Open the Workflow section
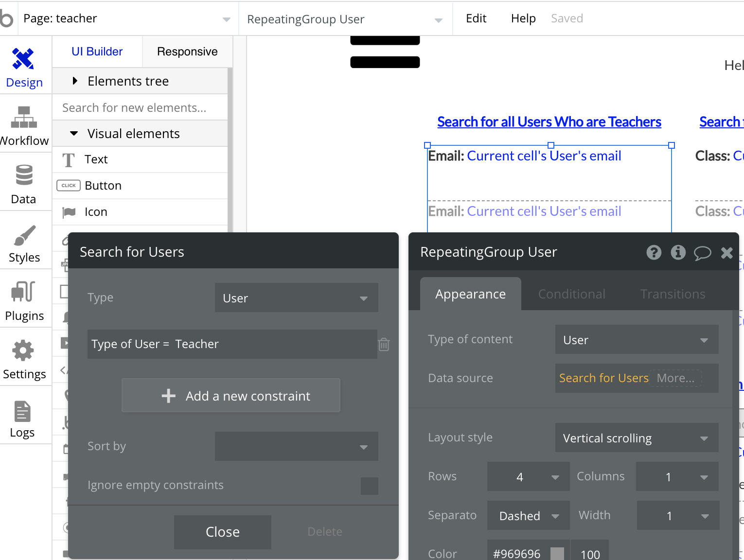The height and width of the screenshot is (560, 744). pos(24,125)
